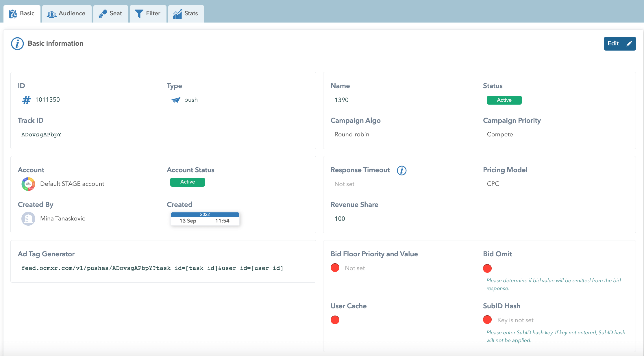Click Mina Tanaskovic's avatar icon
Image resolution: width=644 pixels, height=356 pixels.
coord(28,219)
